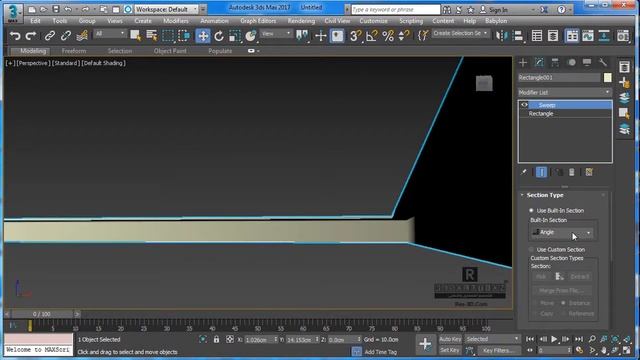Click the object color swatch beside Rectangle001

click(x=607, y=78)
